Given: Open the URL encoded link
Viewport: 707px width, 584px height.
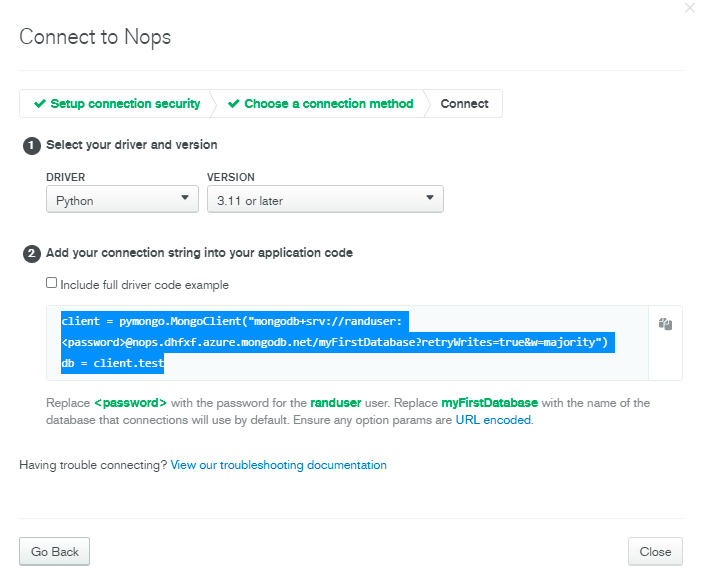Looking at the screenshot, I should click(493, 420).
